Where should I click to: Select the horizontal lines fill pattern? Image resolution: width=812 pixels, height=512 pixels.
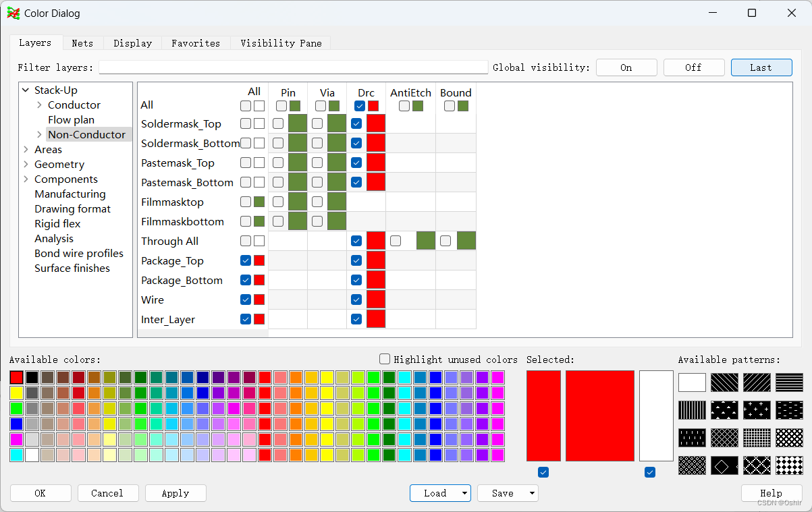coord(789,382)
